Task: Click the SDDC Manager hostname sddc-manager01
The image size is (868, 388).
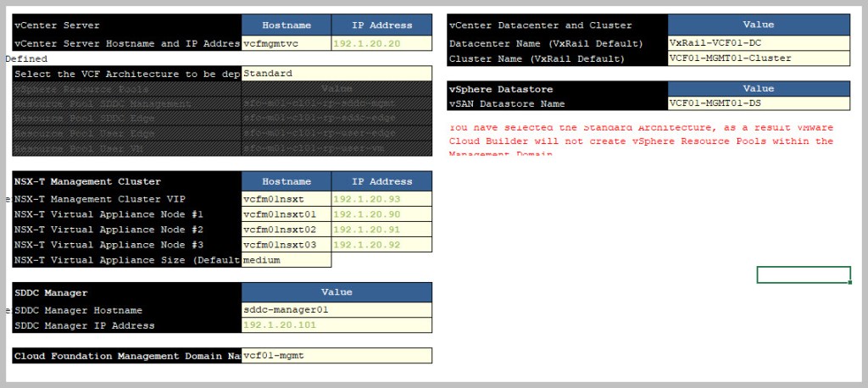Action: [337, 310]
